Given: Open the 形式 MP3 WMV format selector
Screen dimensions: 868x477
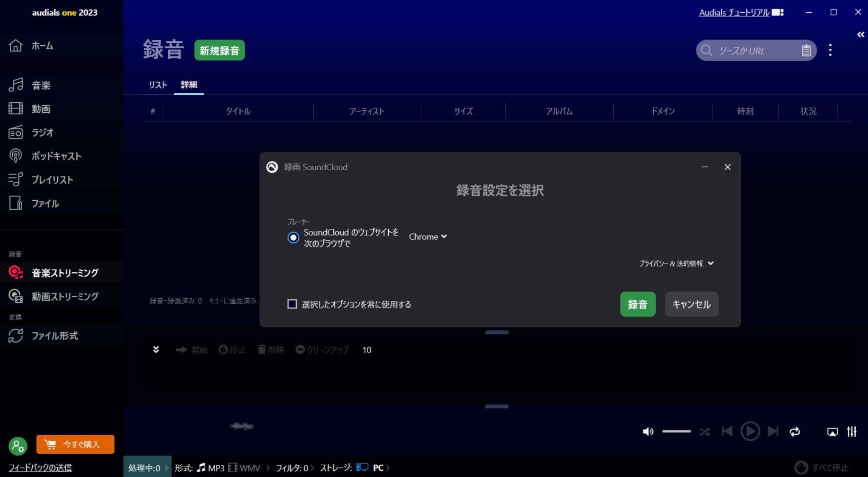Looking at the screenshot, I should pyautogui.click(x=217, y=468).
